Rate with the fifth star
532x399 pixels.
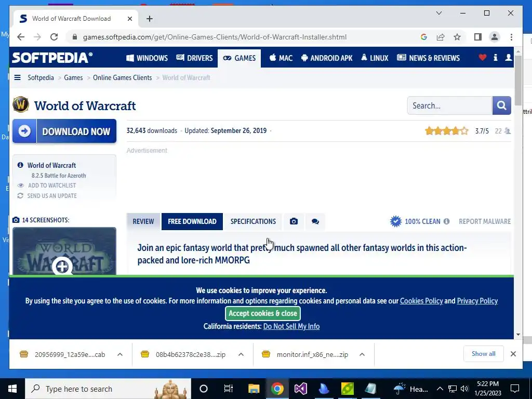tap(464, 131)
